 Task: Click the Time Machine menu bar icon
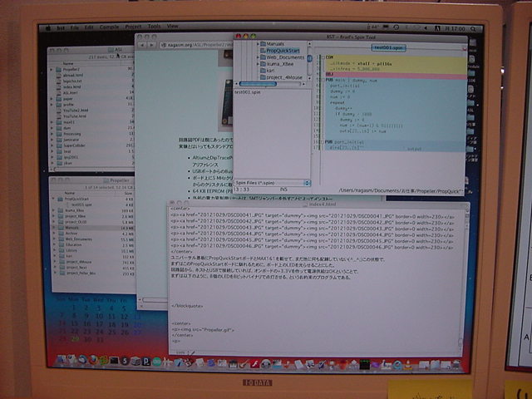tap(396, 27)
